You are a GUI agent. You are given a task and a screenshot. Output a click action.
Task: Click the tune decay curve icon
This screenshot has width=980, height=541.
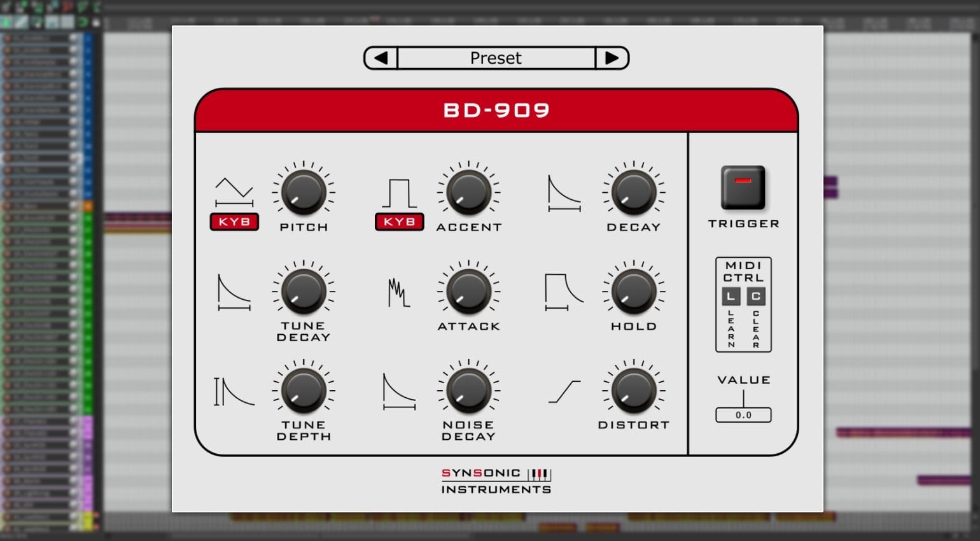point(234,292)
